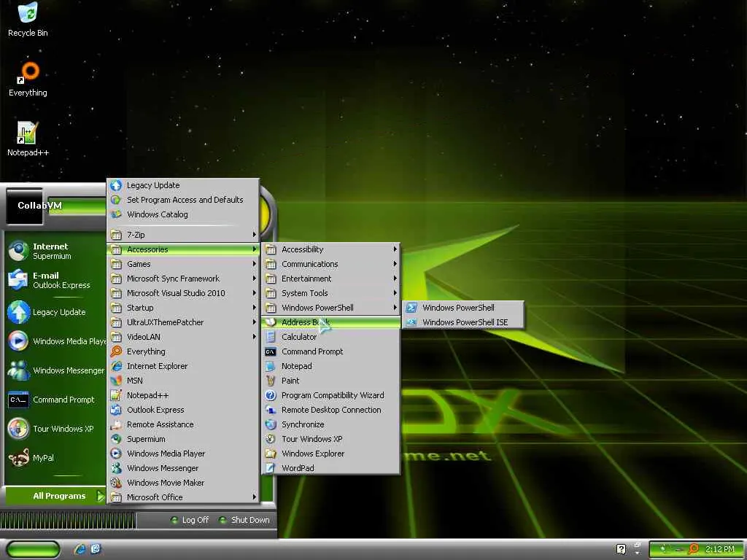Click MSN in All Programs list

183,381
